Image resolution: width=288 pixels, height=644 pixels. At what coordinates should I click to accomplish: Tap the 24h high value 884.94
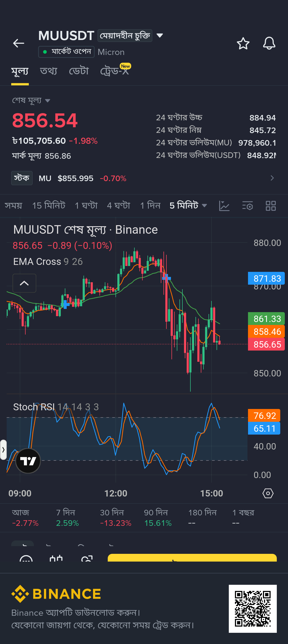[x=262, y=118]
